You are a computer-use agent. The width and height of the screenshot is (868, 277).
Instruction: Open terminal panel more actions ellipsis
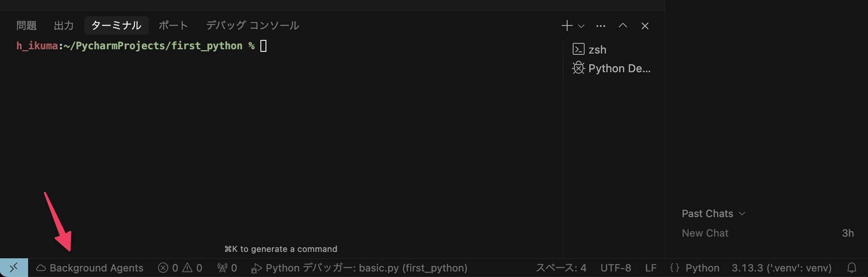click(x=601, y=26)
